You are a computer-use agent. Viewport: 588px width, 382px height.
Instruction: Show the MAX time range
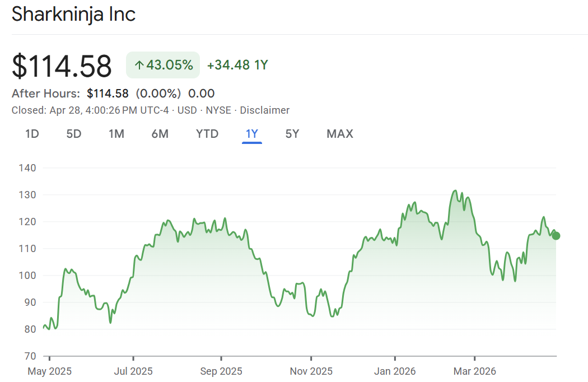tap(340, 134)
